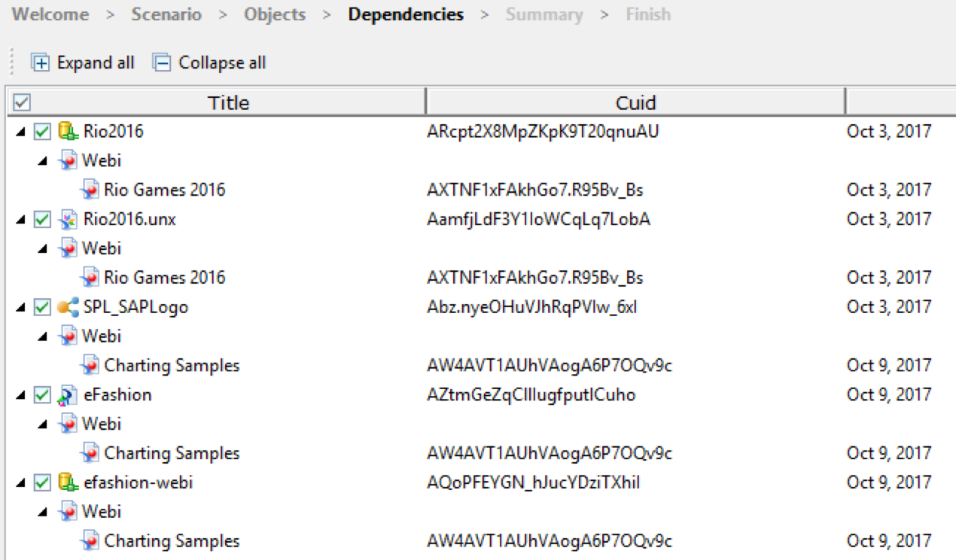
Task: Click the Expand all plus icon
Action: click(40, 63)
